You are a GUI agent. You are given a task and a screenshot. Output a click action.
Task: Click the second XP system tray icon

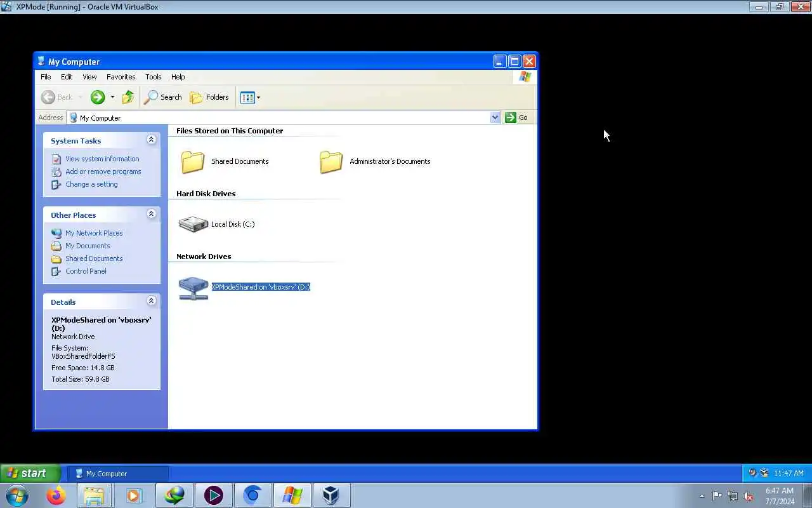(x=764, y=473)
